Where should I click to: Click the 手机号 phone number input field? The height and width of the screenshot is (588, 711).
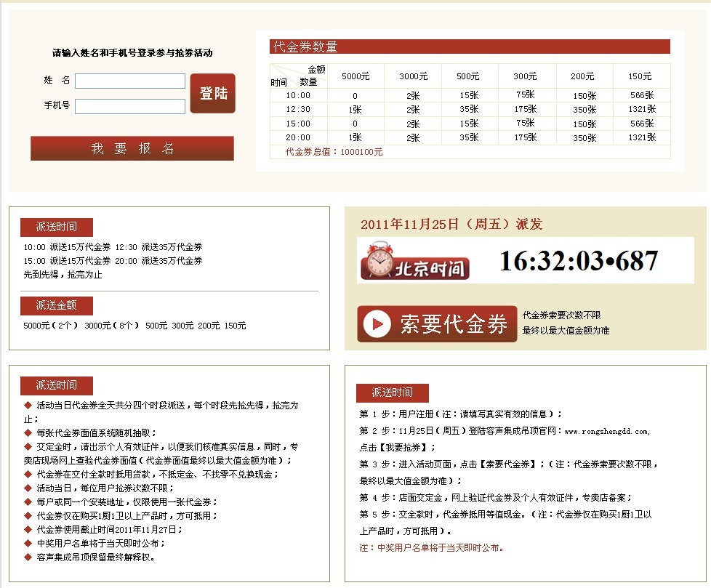coord(130,107)
